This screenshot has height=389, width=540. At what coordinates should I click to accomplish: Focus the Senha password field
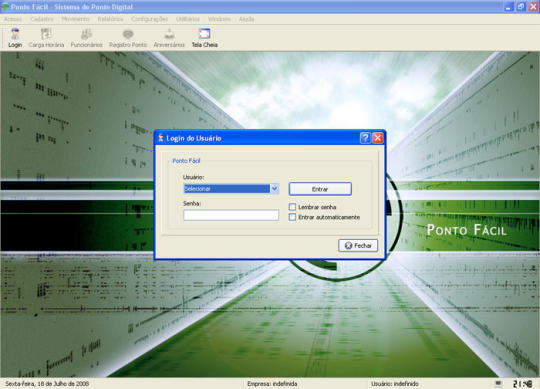[231, 215]
